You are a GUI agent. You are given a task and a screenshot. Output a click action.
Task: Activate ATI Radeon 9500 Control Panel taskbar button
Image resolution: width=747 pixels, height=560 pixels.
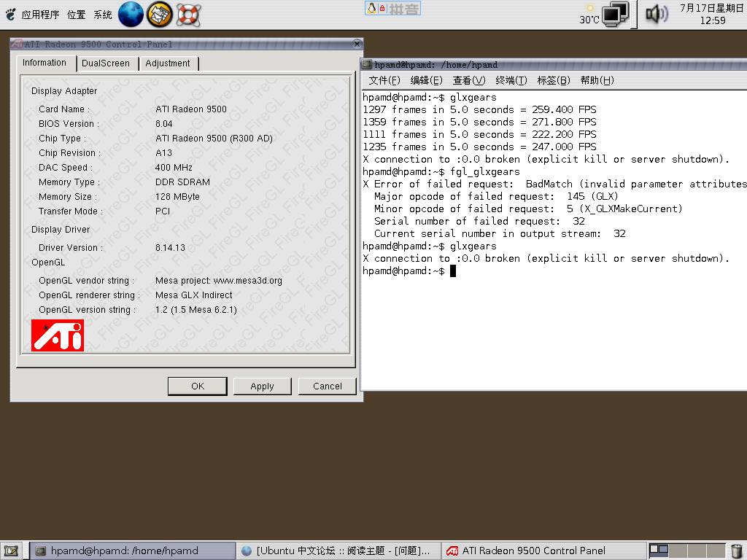(543, 551)
